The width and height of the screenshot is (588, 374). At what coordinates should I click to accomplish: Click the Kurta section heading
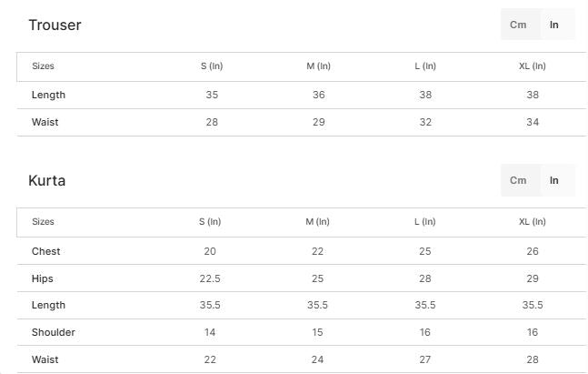(47, 181)
